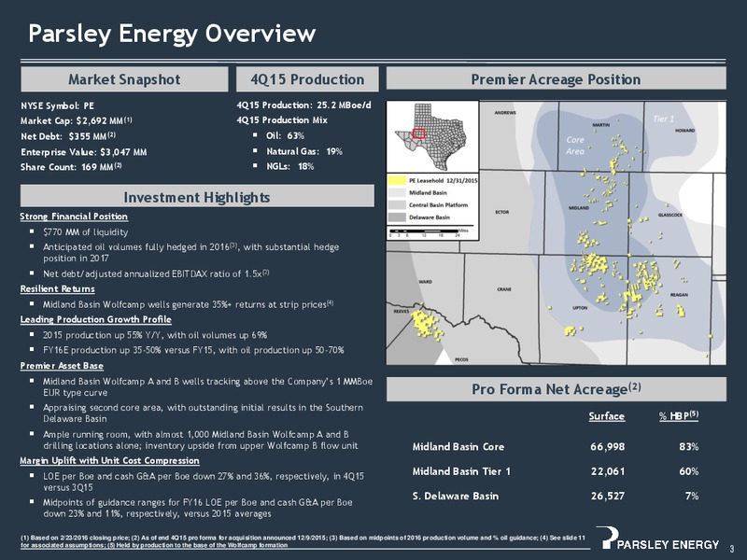The width and height of the screenshot is (747, 560).
Task: Click the 4Q15 Production header
Action: point(307,79)
